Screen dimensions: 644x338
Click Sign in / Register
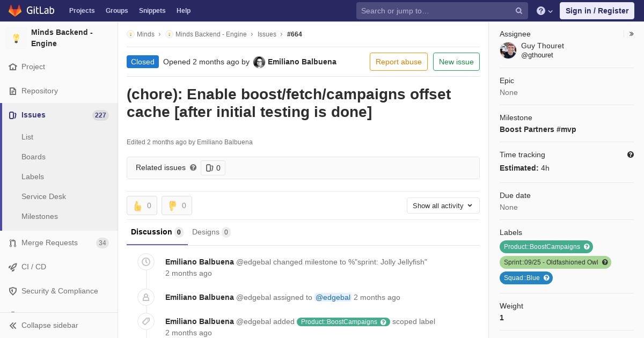pyautogui.click(x=597, y=11)
